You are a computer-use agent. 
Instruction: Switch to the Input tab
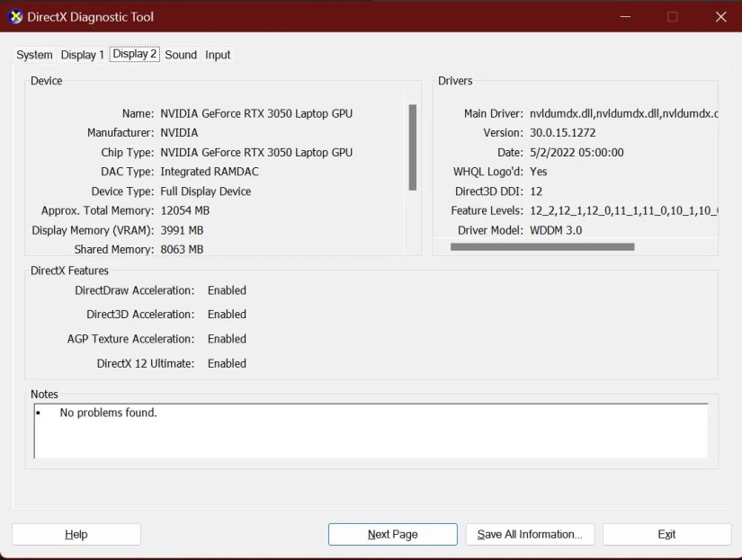(x=217, y=55)
